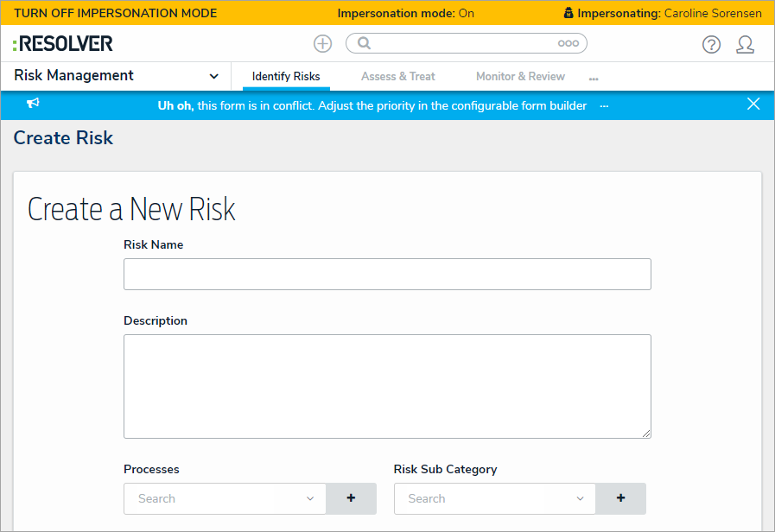Image resolution: width=775 pixels, height=532 pixels.
Task: Click the "Create a New Risk" heading
Action: pyautogui.click(x=131, y=209)
